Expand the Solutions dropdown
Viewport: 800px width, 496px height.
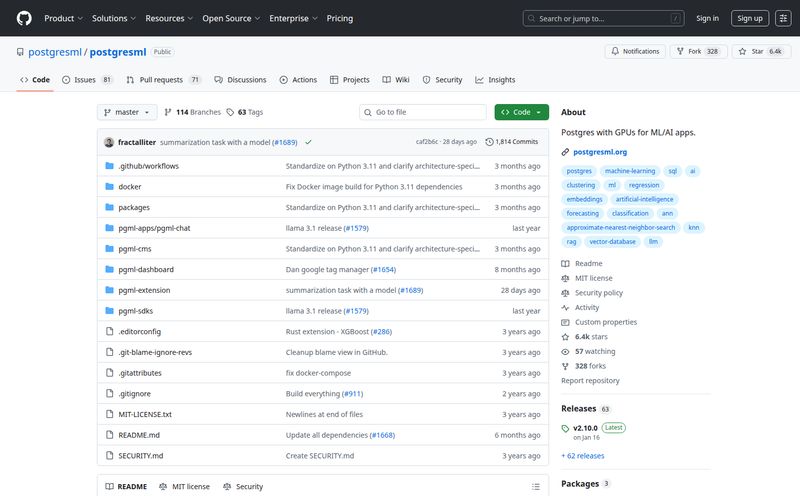coord(114,18)
